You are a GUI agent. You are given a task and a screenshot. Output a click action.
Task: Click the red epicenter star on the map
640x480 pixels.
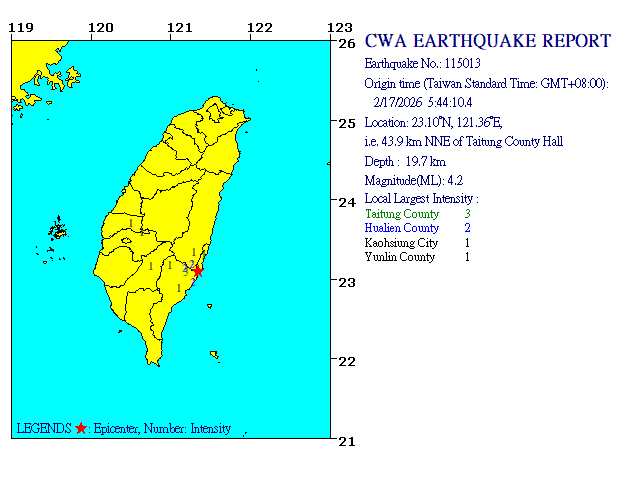click(198, 270)
